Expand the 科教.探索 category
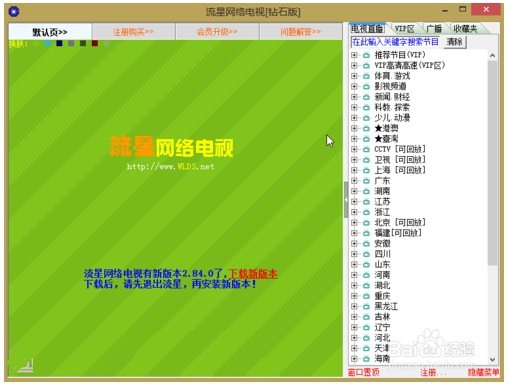Image resolution: width=509 pixels, height=386 pixels. (354, 107)
